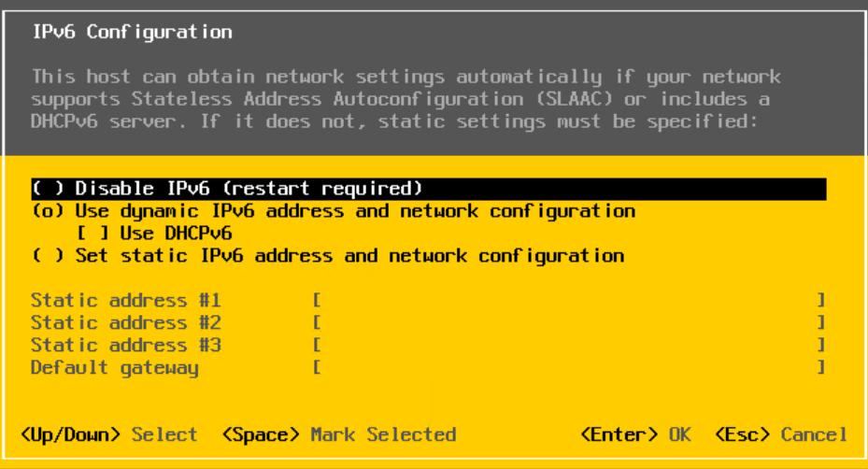Click the Static address #1 label

pyautogui.click(x=126, y=301)
